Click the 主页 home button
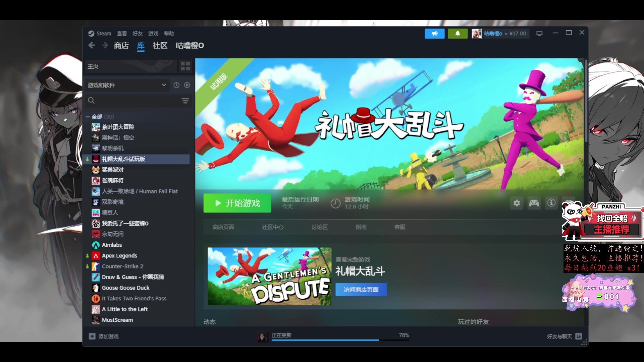The width and height of the screenshot is (644, 362). point(131,66)
